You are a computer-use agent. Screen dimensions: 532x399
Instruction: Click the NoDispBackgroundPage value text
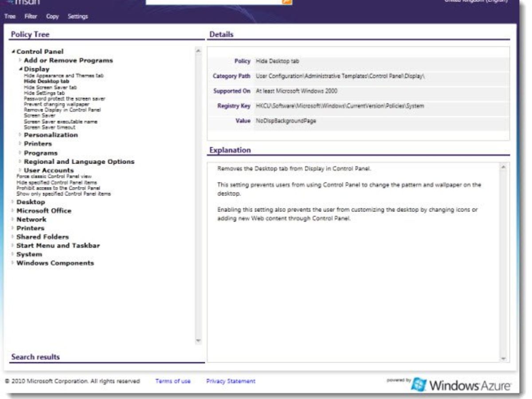coord(286,121)
